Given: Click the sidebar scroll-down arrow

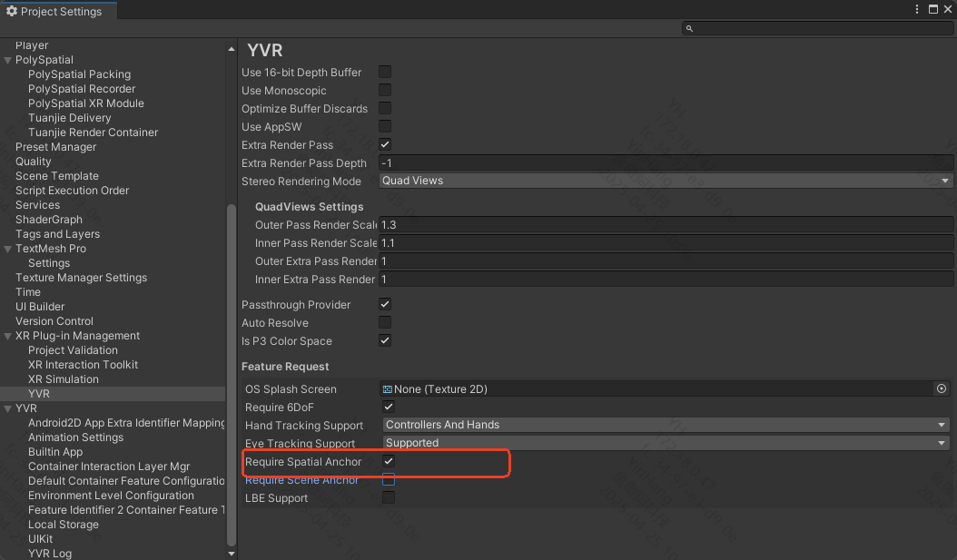Looking at the screenshot, I should (x=231, y=553).
